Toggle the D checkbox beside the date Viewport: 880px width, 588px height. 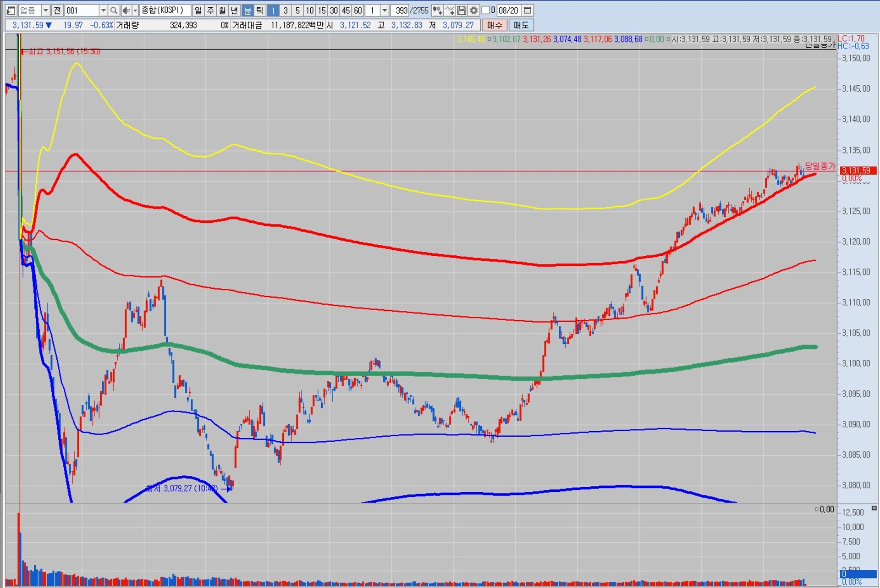[486, 10]
